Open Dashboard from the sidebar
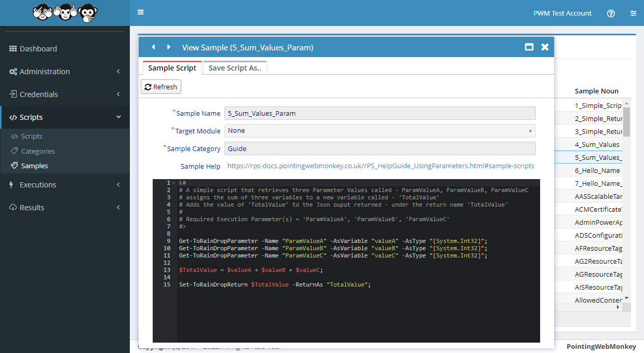 tap(38, 49)
